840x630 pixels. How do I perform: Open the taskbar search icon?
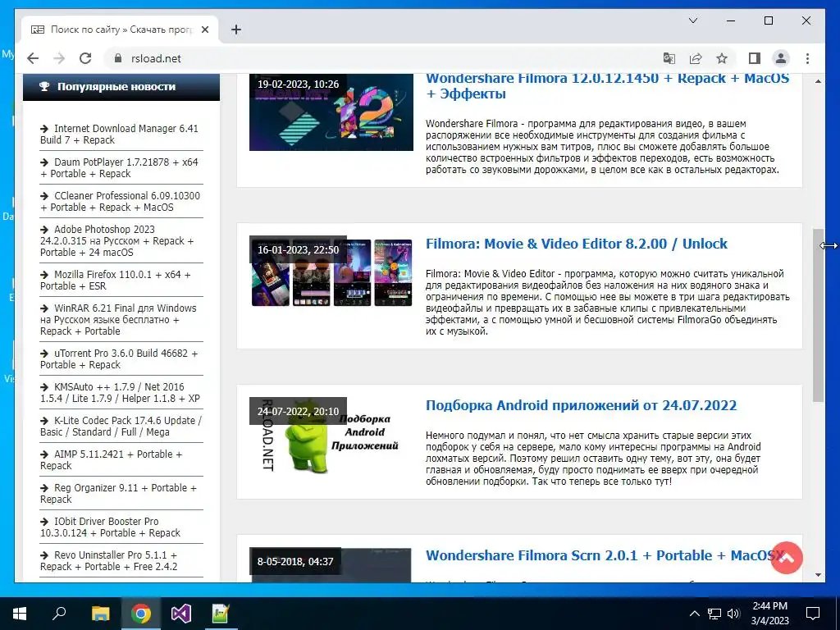(x=59, y=614)
